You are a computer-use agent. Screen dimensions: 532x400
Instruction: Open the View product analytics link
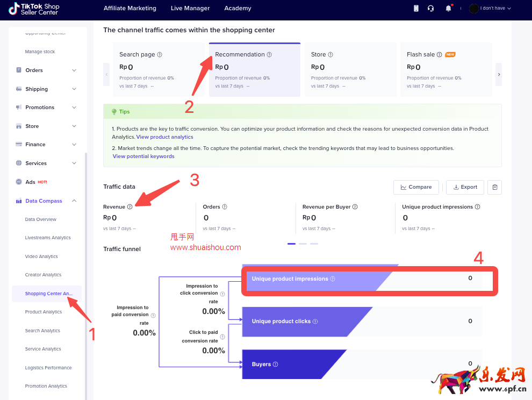pos(164,137)
